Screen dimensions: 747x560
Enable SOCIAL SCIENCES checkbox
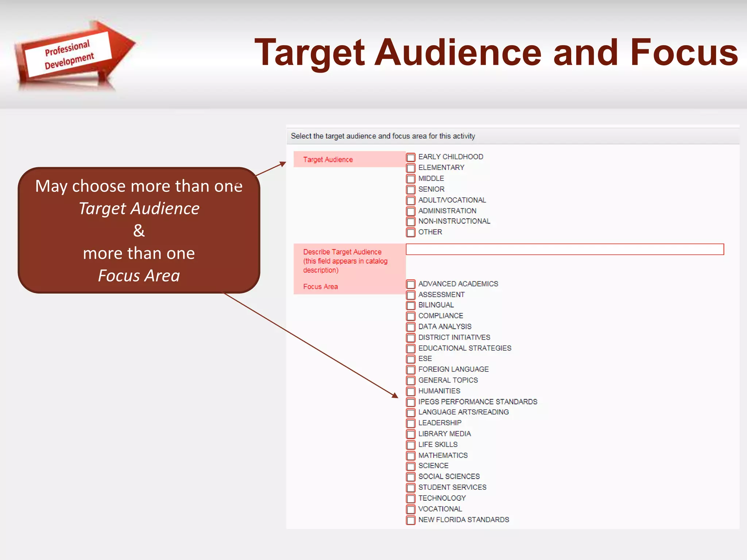411,477
